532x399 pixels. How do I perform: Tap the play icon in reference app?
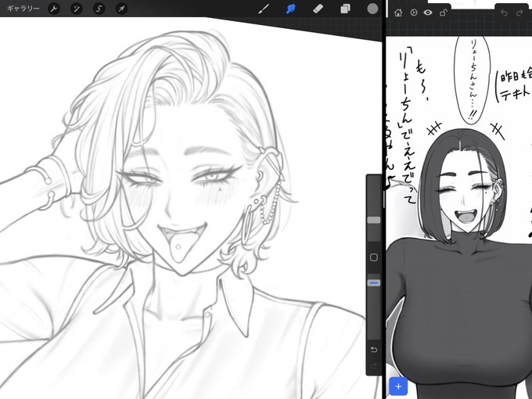coord(414,13)
